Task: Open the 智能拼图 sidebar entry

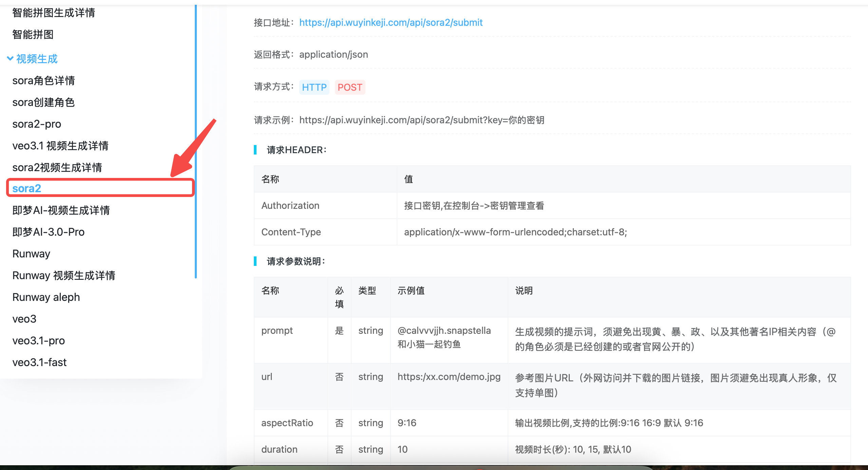Action: coord(33,35)
